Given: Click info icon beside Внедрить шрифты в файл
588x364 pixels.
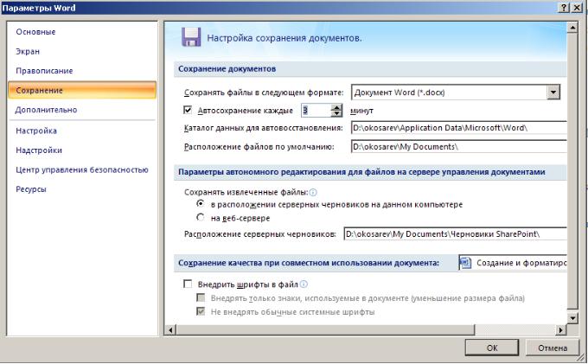Looking at the screenshot, I should [304, 284].
